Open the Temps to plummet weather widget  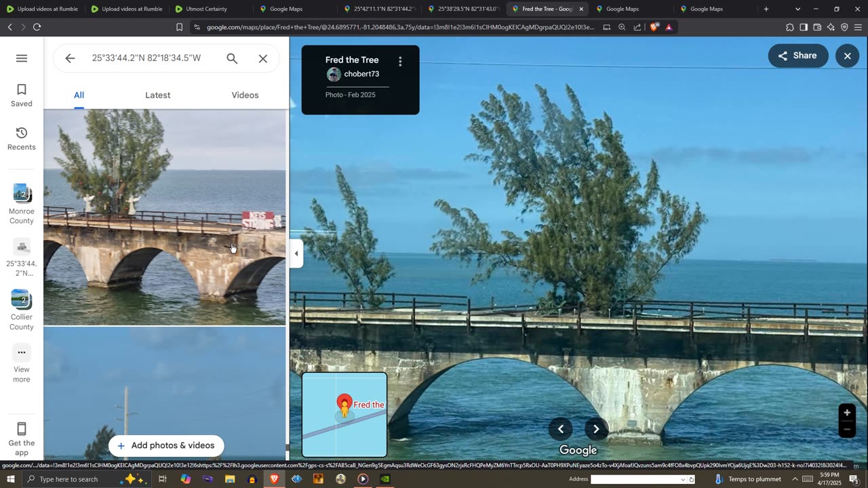pos(747,479)
